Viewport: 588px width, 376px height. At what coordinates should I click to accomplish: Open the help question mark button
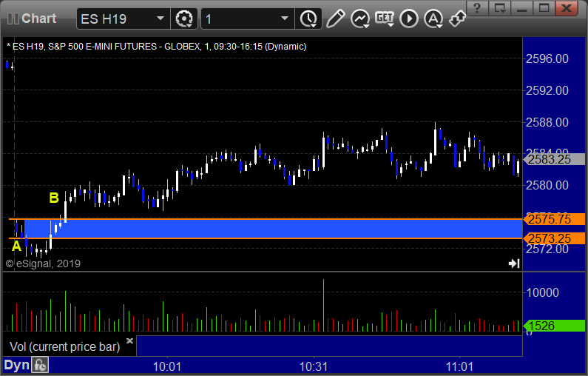pyautogui.click(x=477, y=7)
